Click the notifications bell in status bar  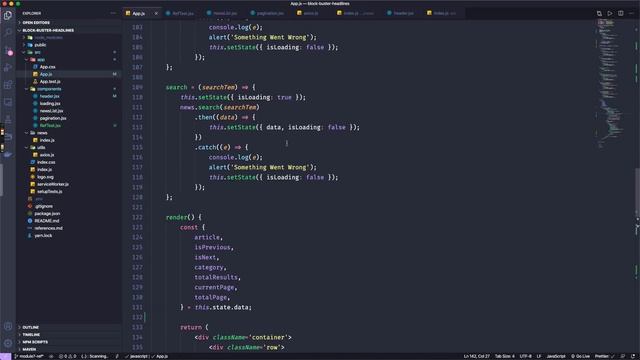point(633,356)
